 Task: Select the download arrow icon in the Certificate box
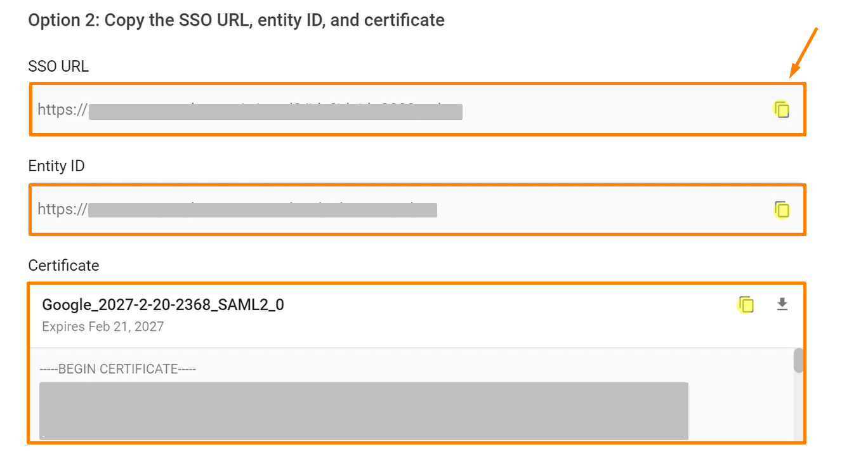pos(782,304)
